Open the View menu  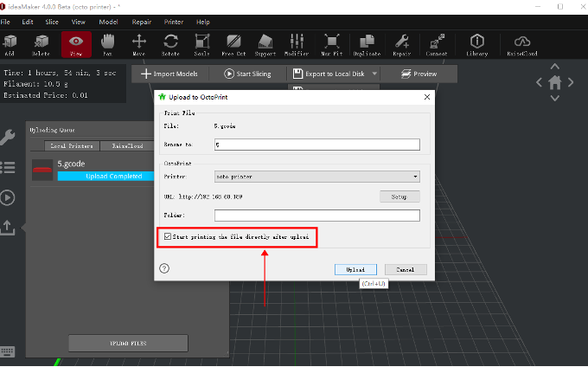[79, 23]
